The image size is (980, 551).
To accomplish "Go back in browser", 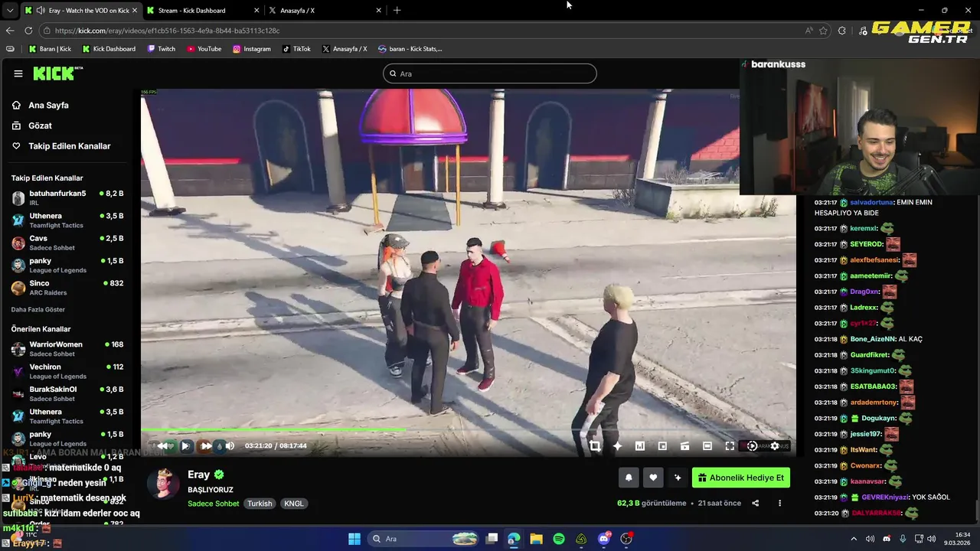I will (x=10, y=31).
